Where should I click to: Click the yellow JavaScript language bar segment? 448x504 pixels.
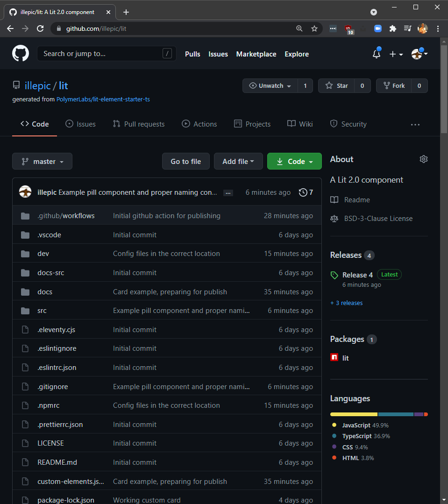354,414
